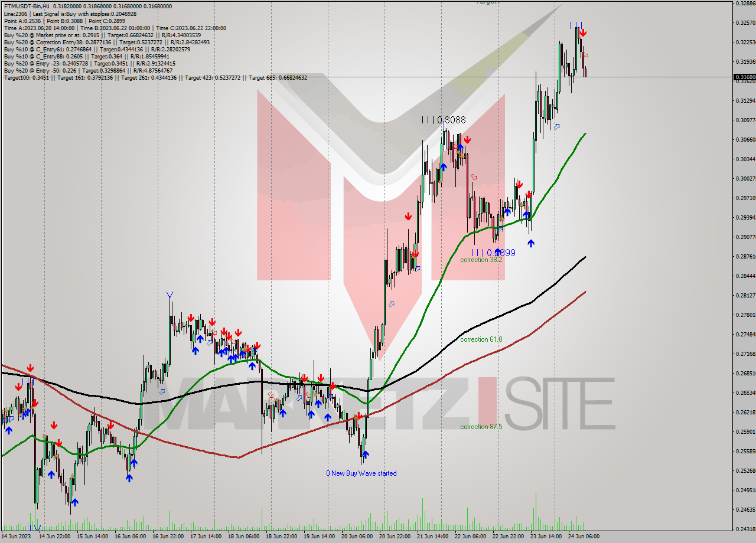Click the 0.2685 price axis label
The width and height of the screenshot is (756, 543).
(x=745, y=373)
